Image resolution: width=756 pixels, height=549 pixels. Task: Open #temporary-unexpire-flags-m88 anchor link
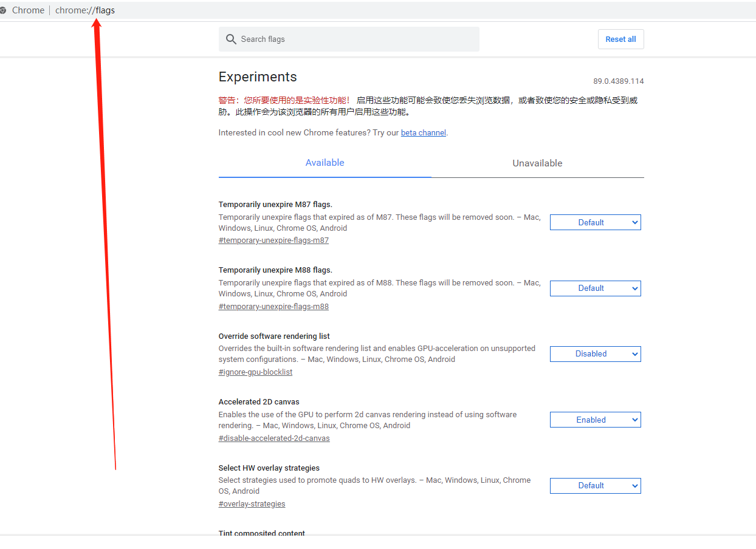(273, 306)
